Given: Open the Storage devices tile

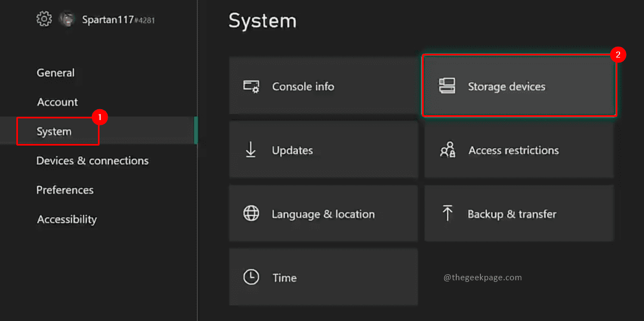Looking at the screenshot, I should (519, 86).
